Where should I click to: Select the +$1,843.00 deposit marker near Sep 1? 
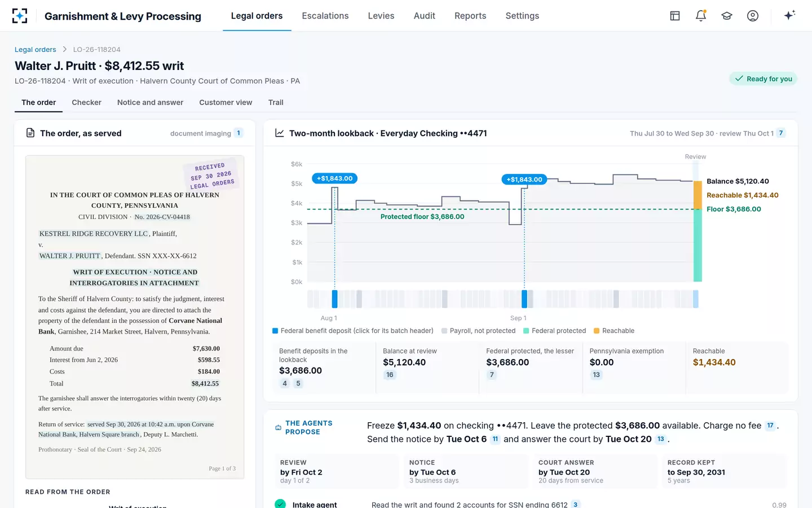coord(524,179)
